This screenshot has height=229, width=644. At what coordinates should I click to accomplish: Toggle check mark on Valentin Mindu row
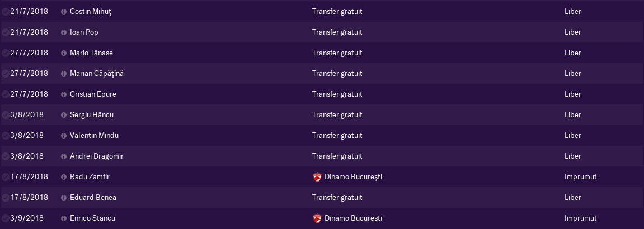click(6, 136)
